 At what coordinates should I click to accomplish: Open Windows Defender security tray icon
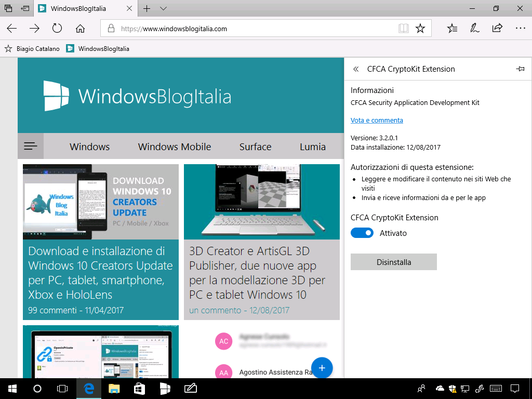[x=453, y=389]
